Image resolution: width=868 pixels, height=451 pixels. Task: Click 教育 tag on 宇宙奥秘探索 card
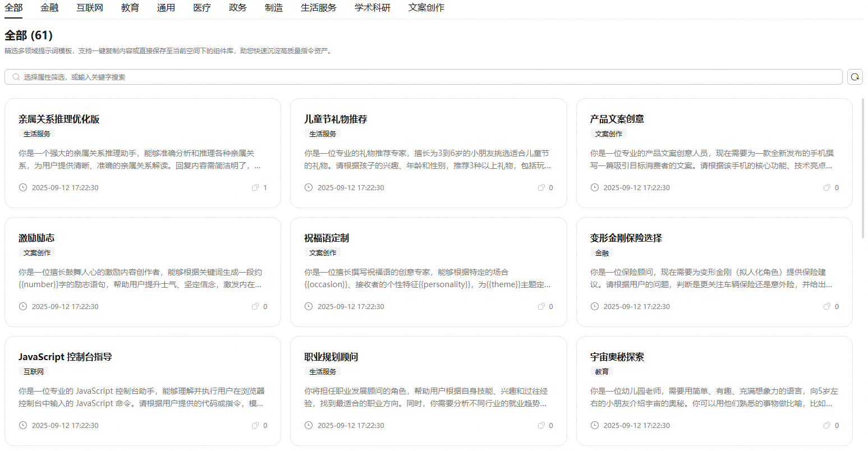point(601,372)
